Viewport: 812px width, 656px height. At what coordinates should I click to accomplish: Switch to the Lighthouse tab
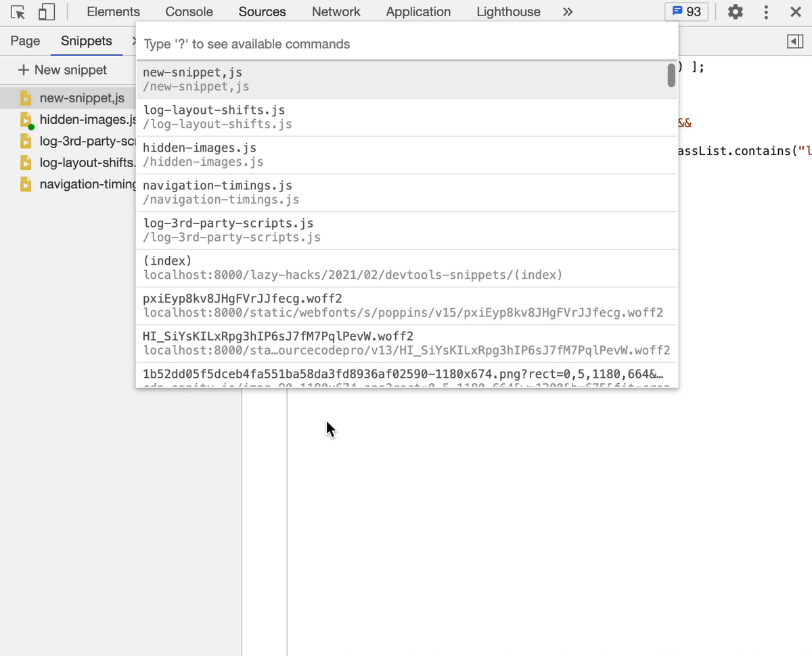508,12
